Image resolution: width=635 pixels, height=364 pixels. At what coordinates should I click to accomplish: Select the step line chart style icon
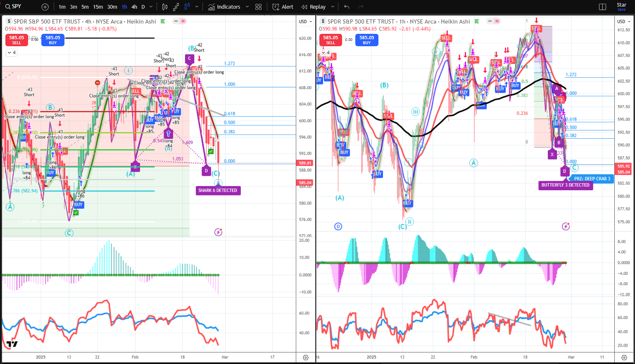176,7
